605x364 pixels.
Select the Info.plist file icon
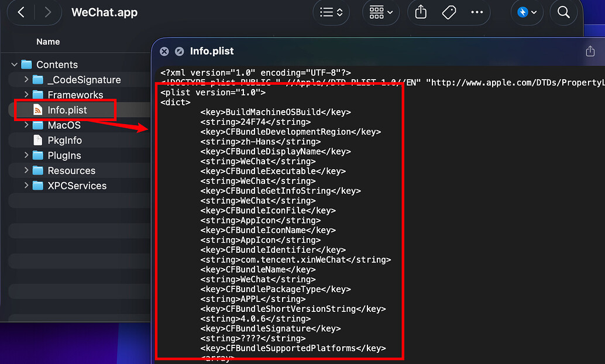[38, 110]
